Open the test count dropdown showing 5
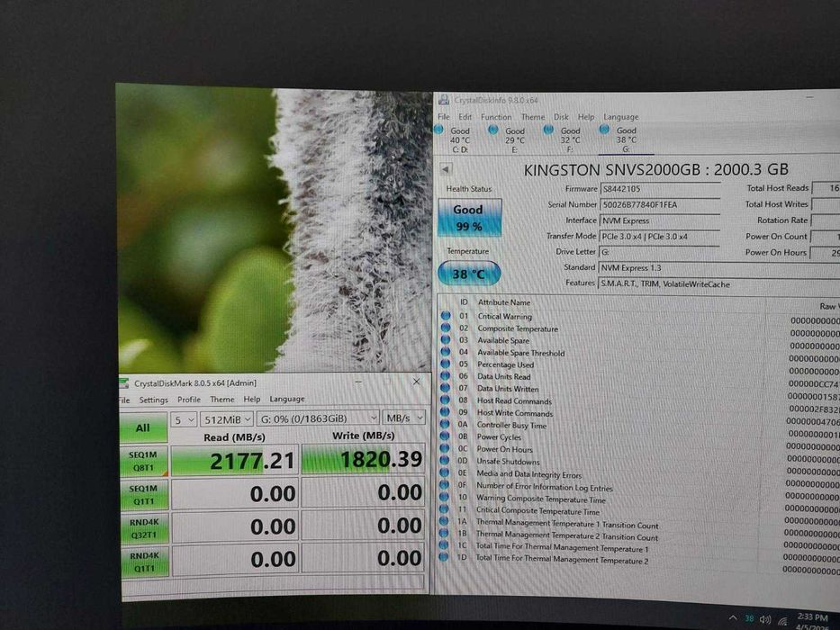 click(x=184, y=419)
